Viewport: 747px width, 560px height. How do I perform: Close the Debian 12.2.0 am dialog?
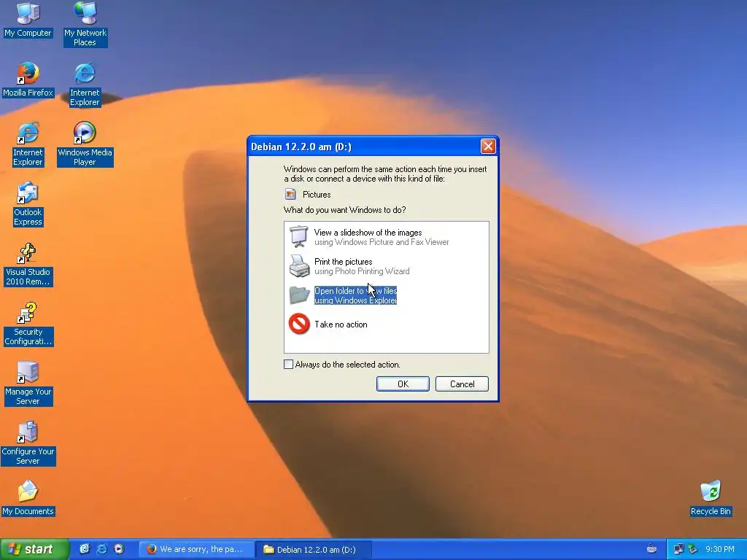[x=488, y=146]
